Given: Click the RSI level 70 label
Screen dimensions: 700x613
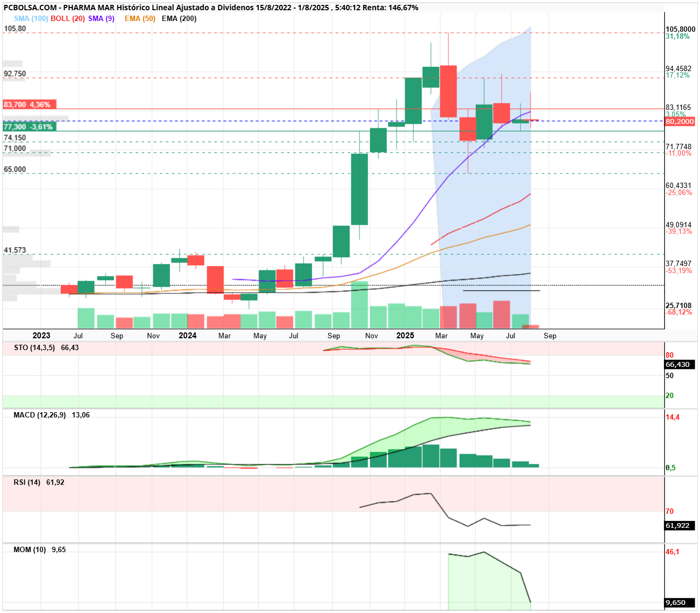Looking at the screenshot, I should (x=670, y=511).
